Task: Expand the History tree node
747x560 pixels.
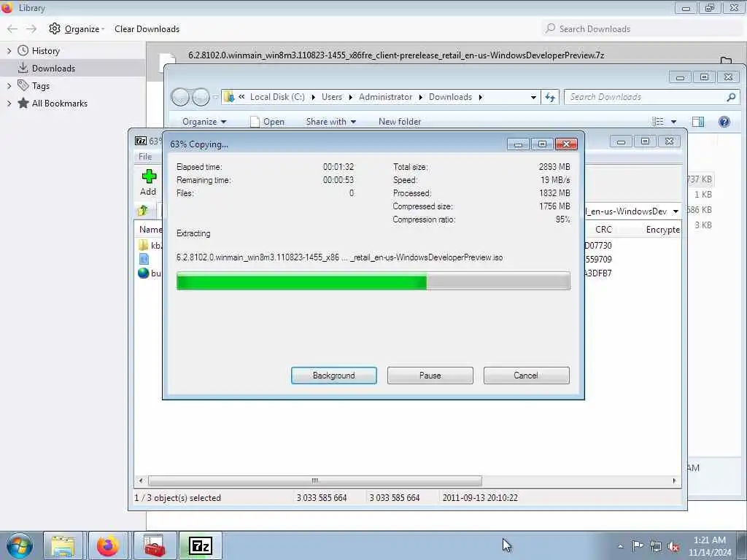Action: [9, 51]
